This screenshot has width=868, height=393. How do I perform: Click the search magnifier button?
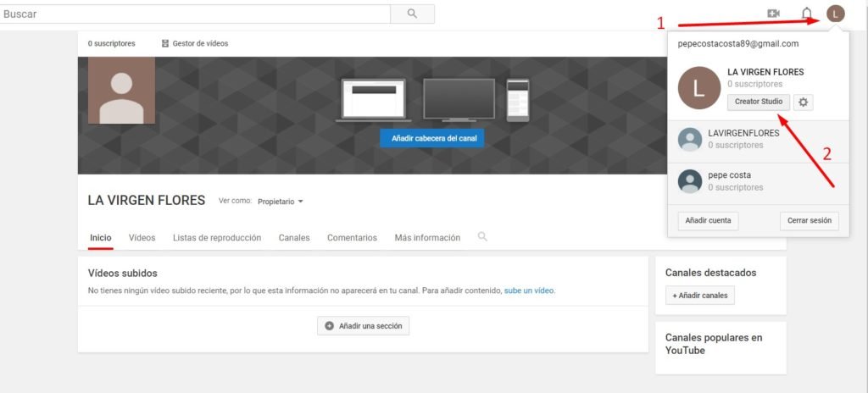click(412, 14)
